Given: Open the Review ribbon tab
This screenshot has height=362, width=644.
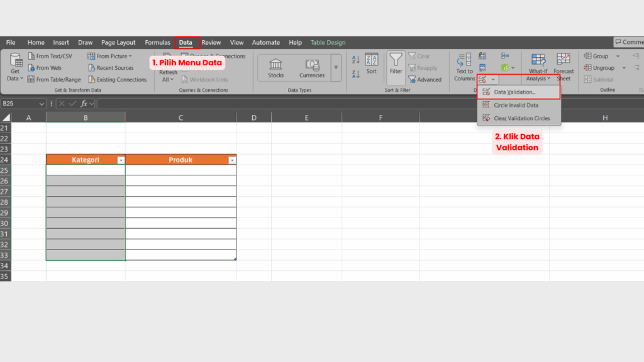Looking at the screenshot, I should tap(211, 42).
